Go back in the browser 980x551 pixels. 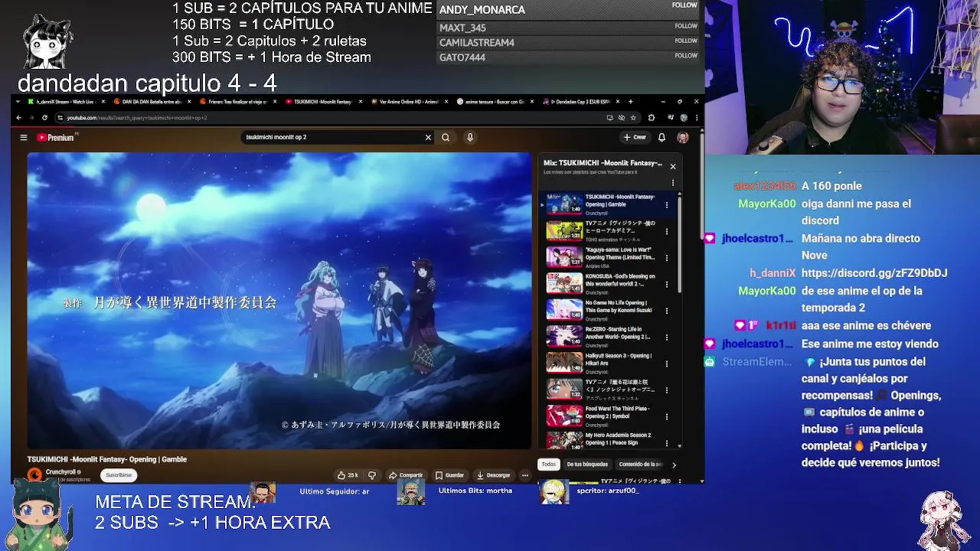[x=19, y=118]
